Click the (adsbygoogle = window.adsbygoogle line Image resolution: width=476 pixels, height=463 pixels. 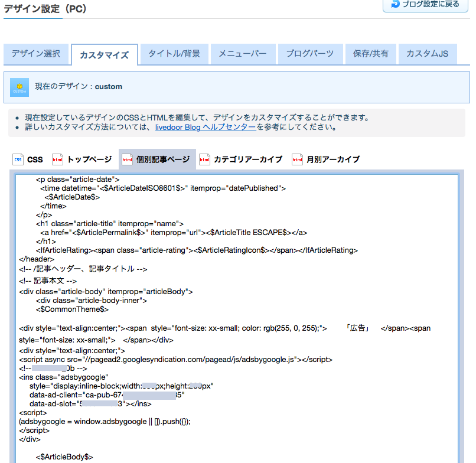[105, 422]
